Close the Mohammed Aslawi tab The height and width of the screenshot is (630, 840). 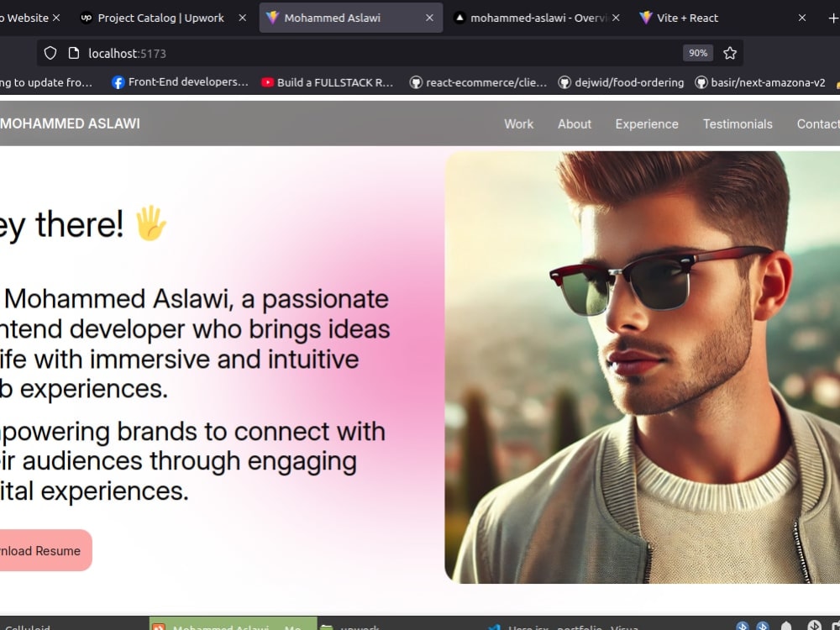pyautogui.click(x=429, y=18)
